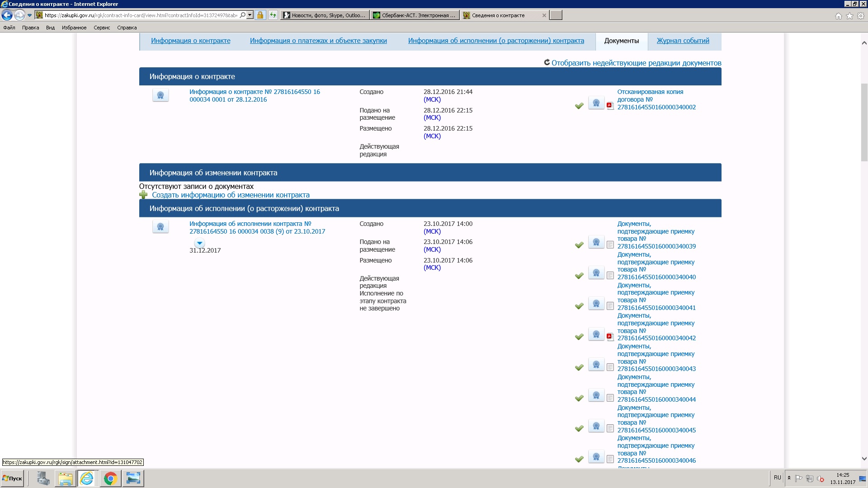Click signature icon for scanned contract copy
The width and height of the screenshot is (868, 488).
[596, 103]
